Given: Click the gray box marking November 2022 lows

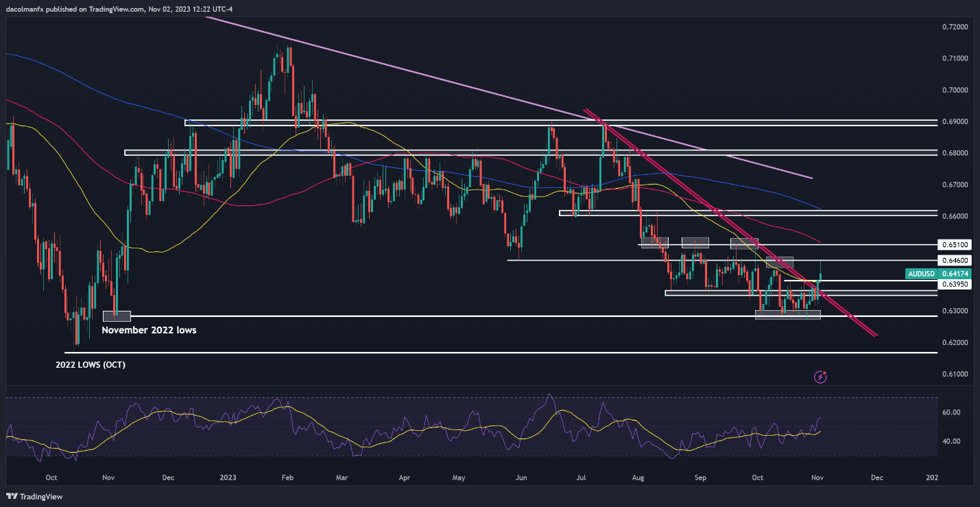Looking at the screenshot, I should [117, 316].
